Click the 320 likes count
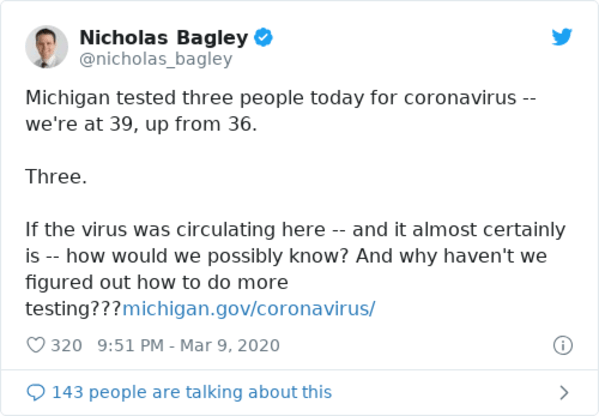This screenshot has height=416, width=599. coord(66,345)
